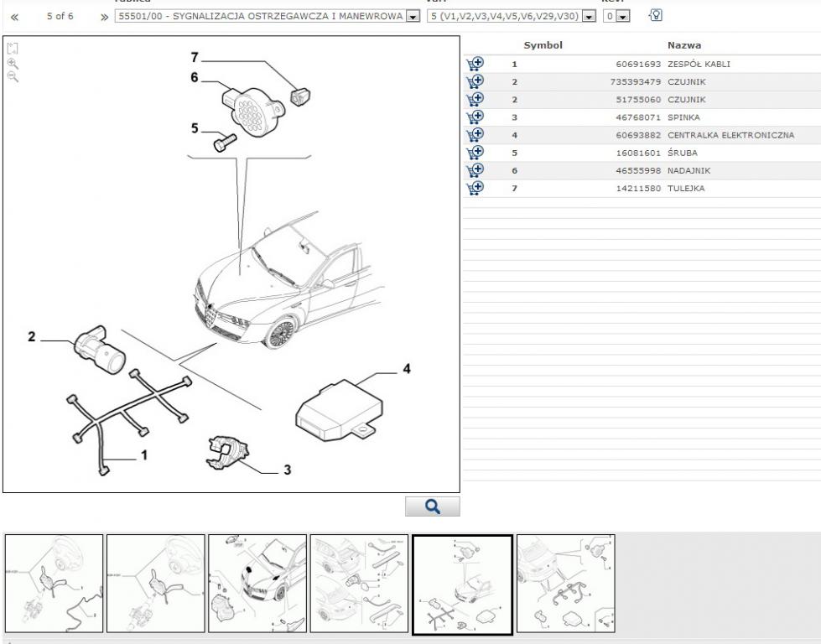Select part number 60693882
The image size is (821, 644).
point(638,135)
